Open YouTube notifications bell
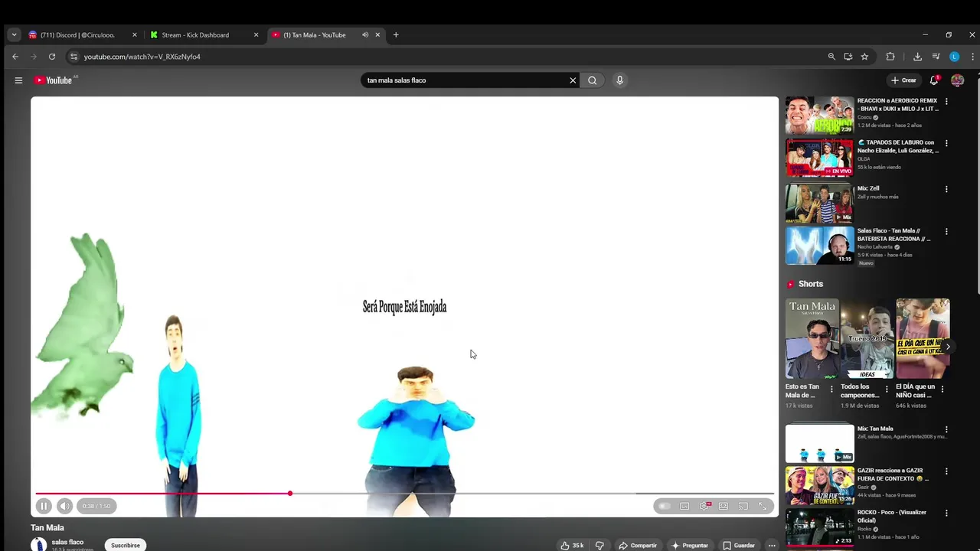980x551 pixels. point(934,80)
